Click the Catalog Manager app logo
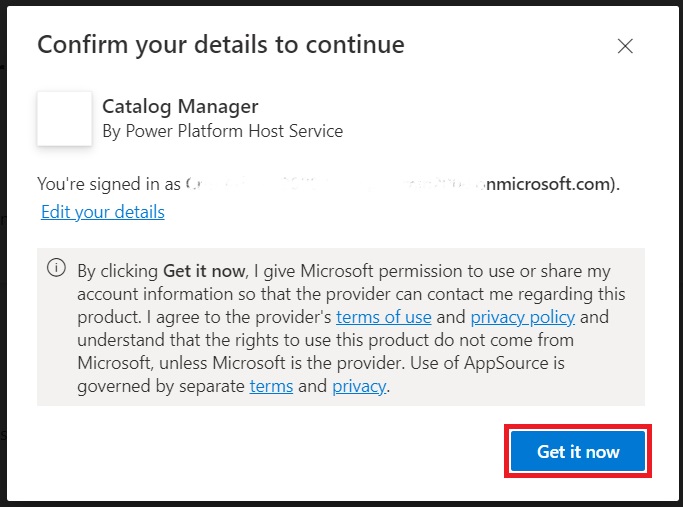 click(65, 119)
